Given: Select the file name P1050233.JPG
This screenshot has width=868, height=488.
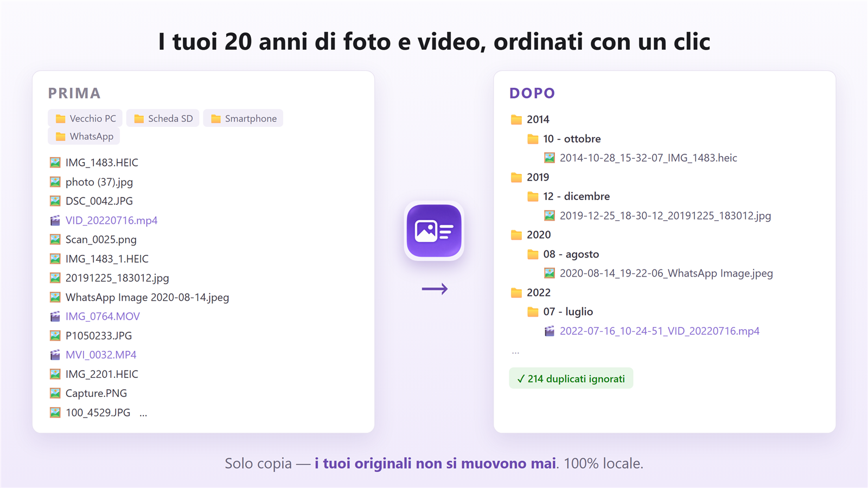Looking at the screenshot, I should tap(99, 336).
